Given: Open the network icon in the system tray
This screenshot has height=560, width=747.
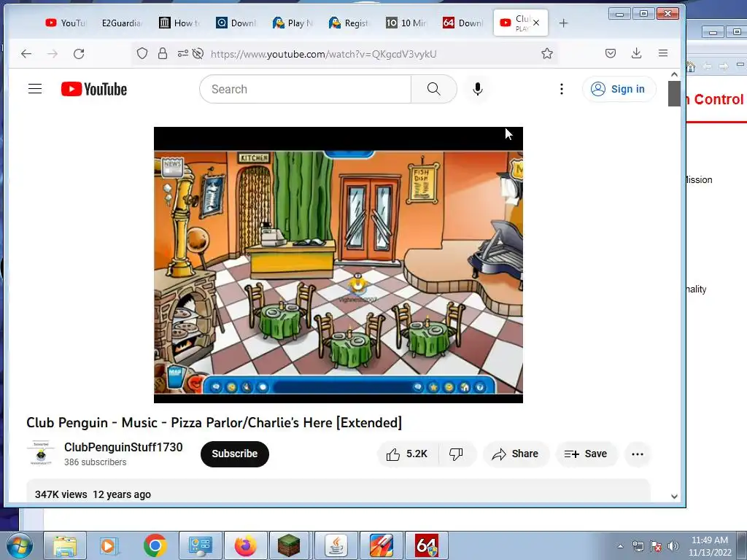Looking at the screenshot, I should click(638, 546).
